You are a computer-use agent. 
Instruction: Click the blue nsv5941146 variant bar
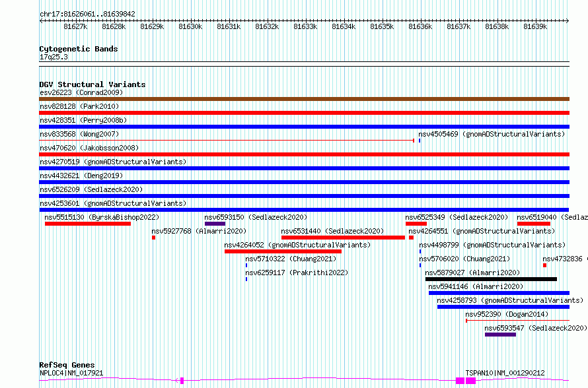pyautogui.click(x=499, y=293)
